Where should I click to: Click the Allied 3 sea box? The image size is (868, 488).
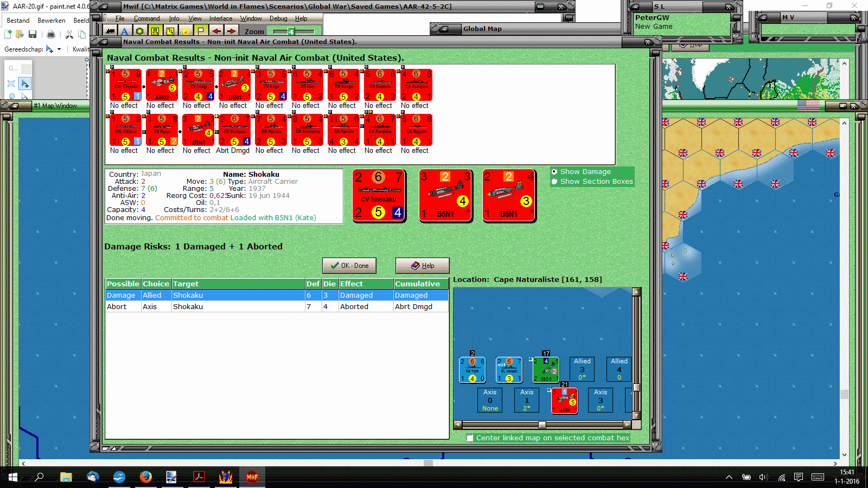pyautogui.click(x=582, y=369)
